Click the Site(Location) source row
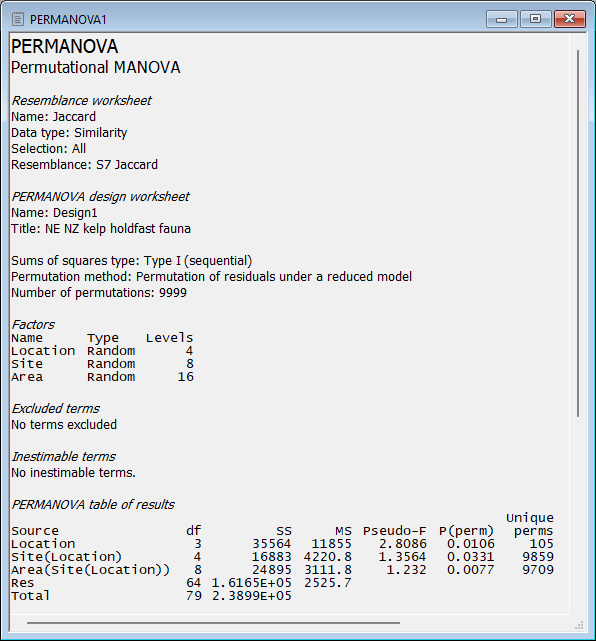Screen dimensions: 596x641 tap(67, 557)
